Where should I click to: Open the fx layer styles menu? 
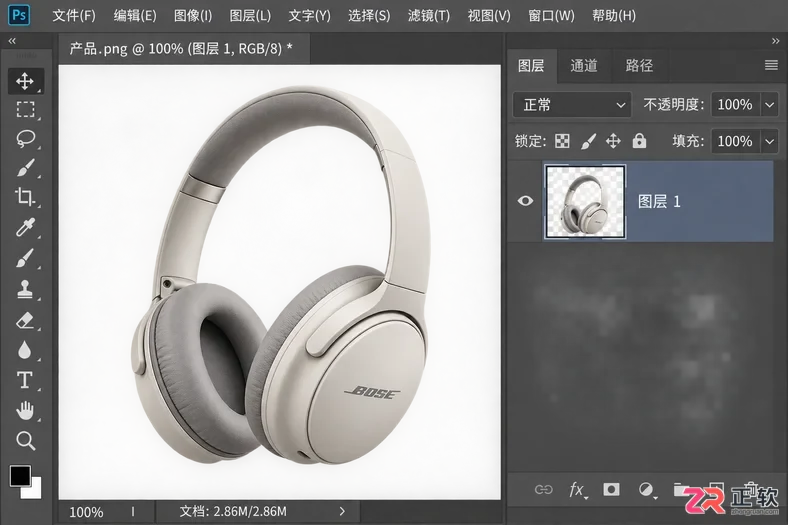point(577,489)
